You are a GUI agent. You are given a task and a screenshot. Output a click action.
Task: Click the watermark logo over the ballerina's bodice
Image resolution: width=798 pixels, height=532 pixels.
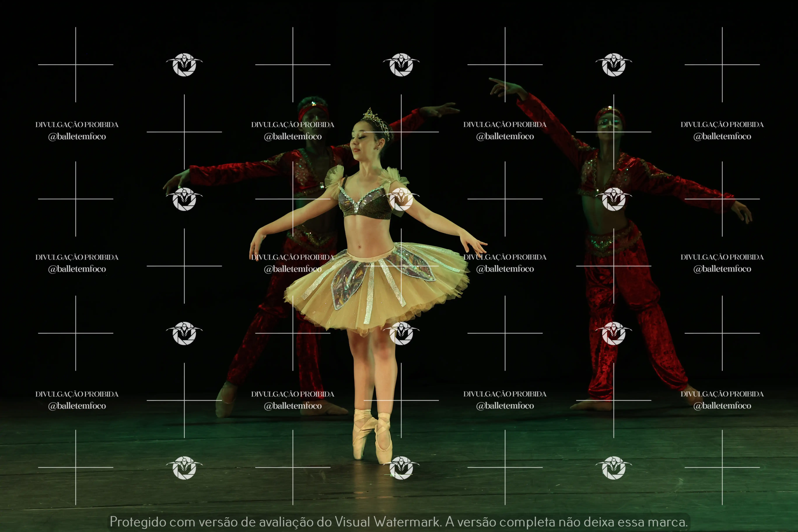(401, 199)
